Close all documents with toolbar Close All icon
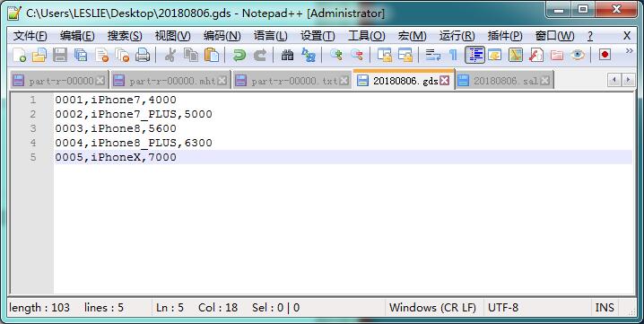Image resolution: width=644 pixels, height=324 pixels. (122, 55)
